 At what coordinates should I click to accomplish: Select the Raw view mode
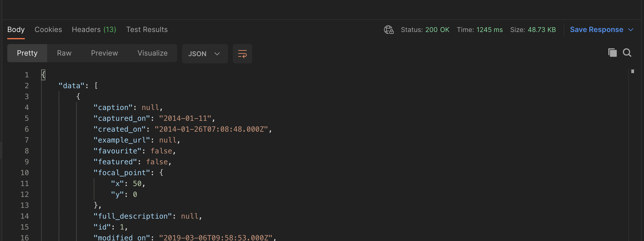[64, 53]
